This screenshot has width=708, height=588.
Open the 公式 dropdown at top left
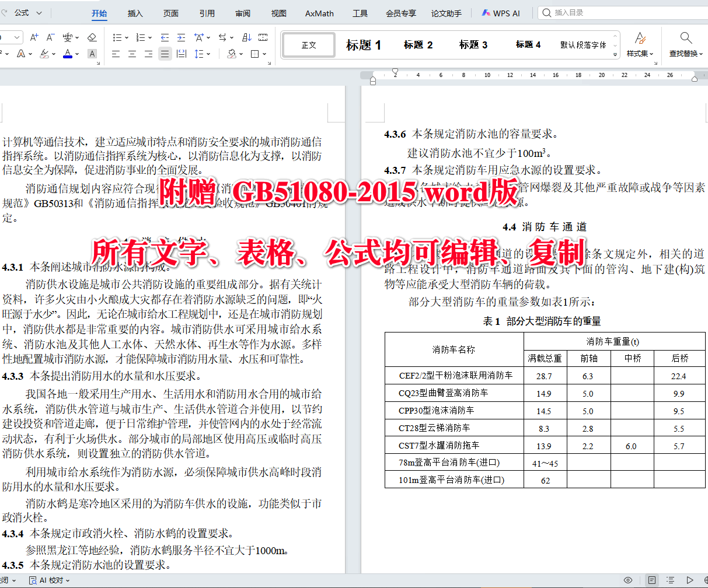tap(28, 13)
